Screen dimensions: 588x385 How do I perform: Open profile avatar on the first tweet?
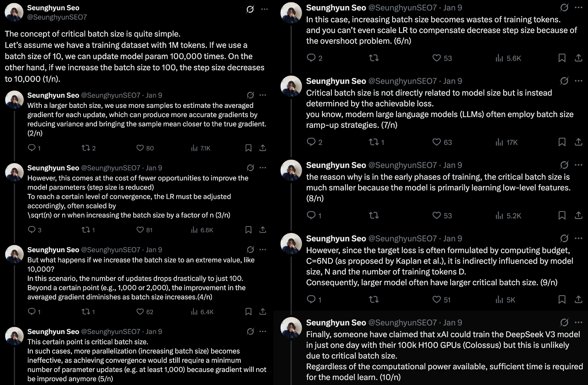[14, 13]
